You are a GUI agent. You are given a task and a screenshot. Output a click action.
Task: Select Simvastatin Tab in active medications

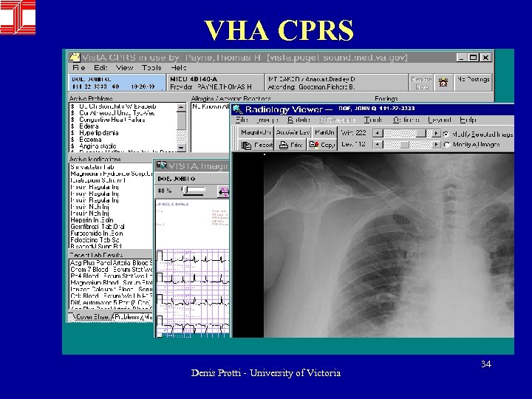point(111,167)
